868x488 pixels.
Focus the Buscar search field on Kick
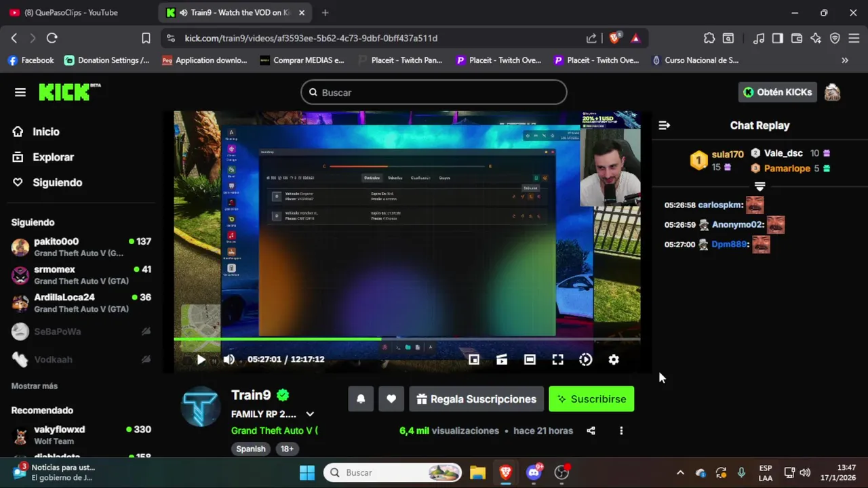coord(434,92)
